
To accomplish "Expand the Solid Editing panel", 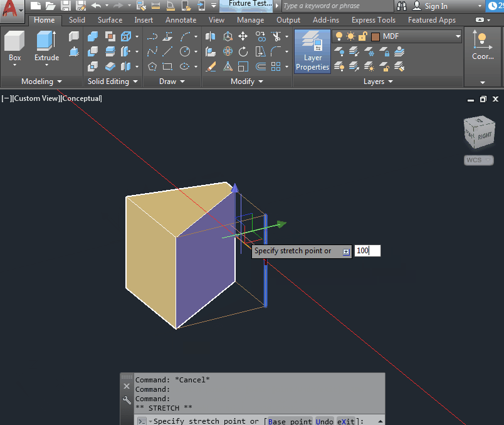I will [x=113, y=81].
